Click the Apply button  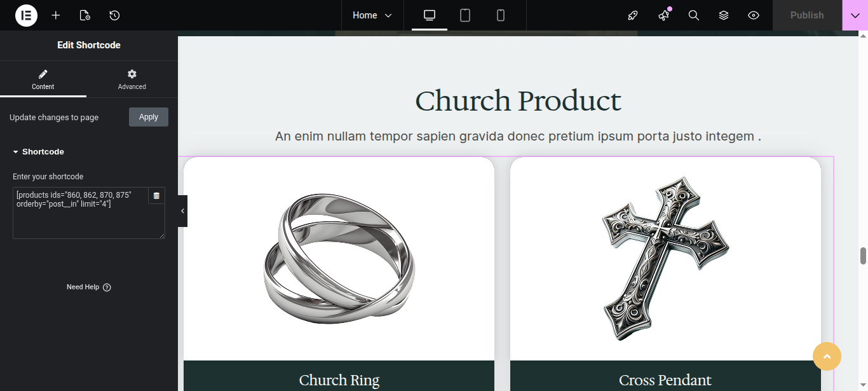pos(149,117)
